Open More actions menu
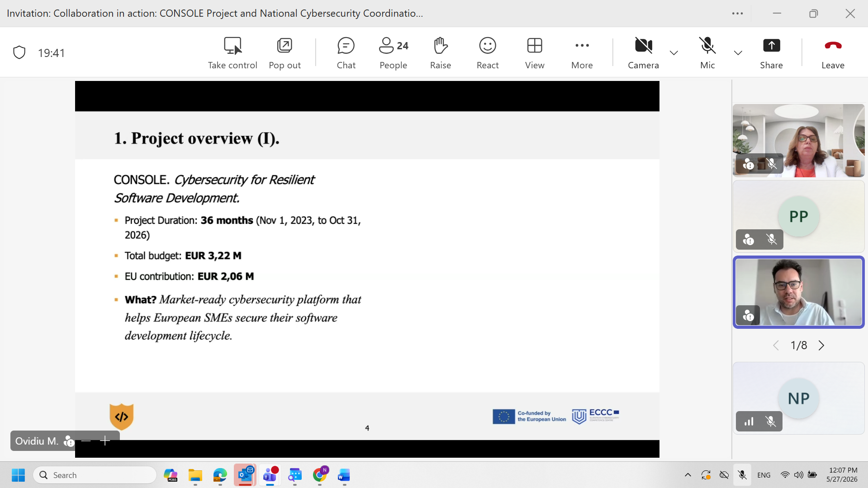 coord(582,53)
